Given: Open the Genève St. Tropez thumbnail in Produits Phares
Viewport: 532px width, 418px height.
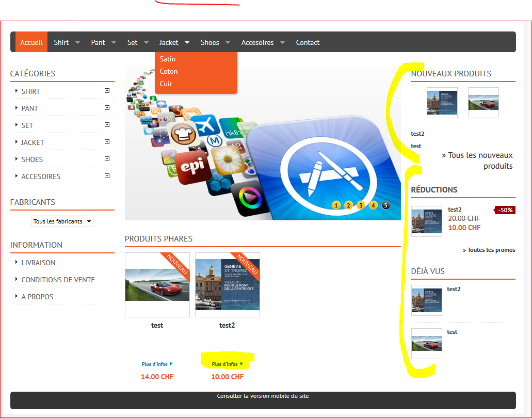Looking at the screenshot, I should click(228, 285).
